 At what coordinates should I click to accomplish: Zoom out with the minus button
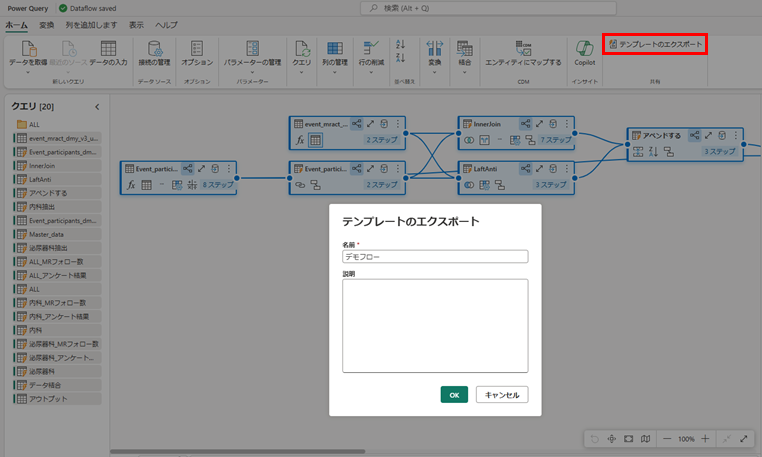pos(667,439)
